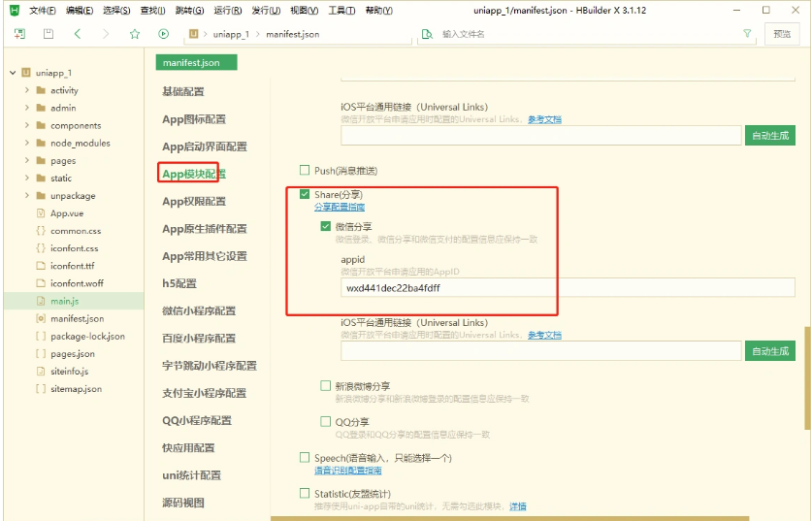Tick the QQ分享 checkbox
This screenshot has width=812, height=521.
(326, 422)
